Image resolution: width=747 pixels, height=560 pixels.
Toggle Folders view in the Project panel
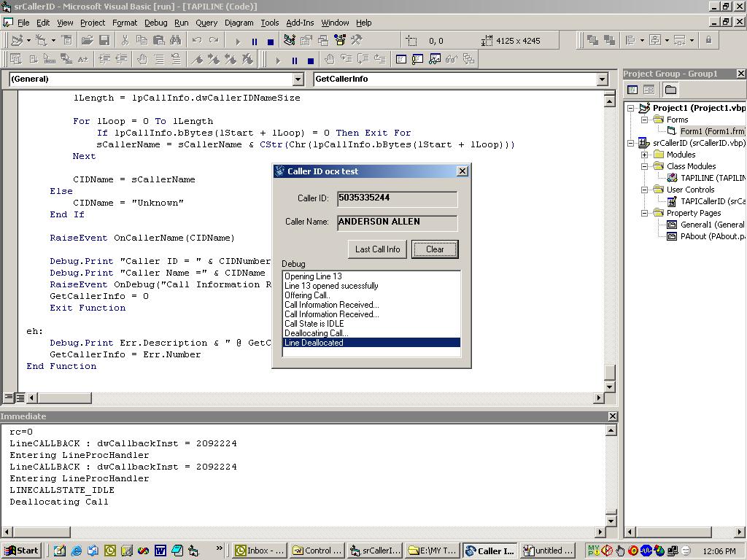670,90
